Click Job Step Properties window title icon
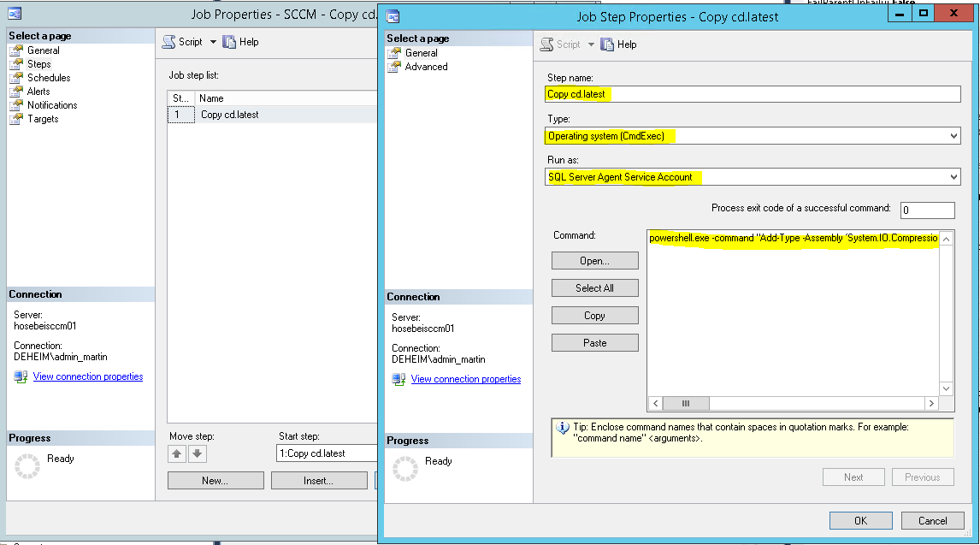Viewport: 980px width, 545px height. point(393,16)
